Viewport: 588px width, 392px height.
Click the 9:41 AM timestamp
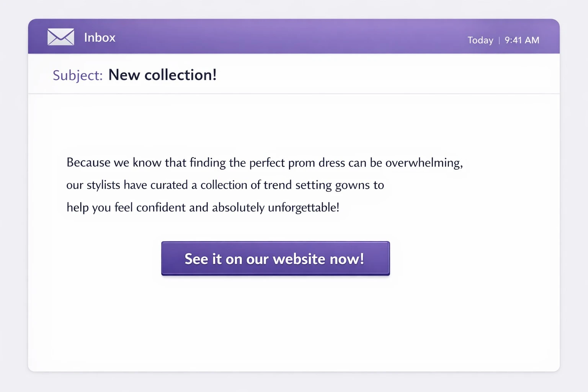tap(522, 40)
